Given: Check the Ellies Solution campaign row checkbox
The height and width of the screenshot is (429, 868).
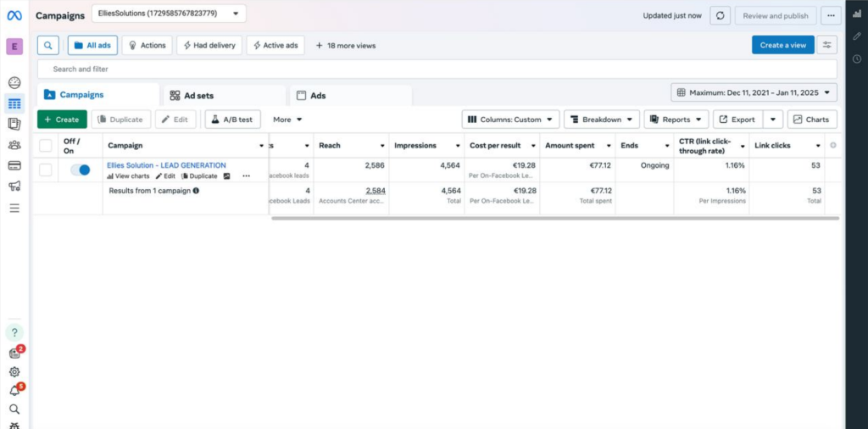Looking at the screenshot, I should 46,170.
